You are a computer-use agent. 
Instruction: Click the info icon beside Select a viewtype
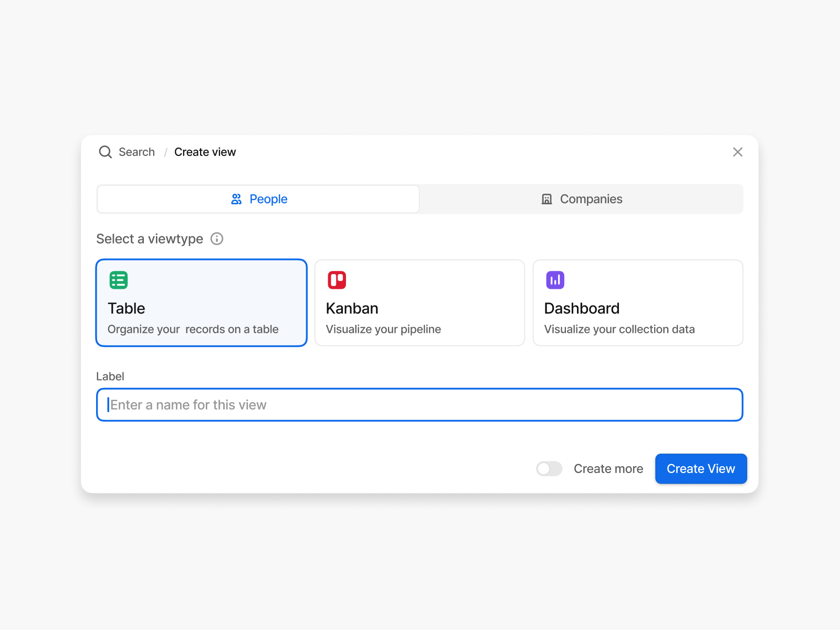pyautogui.click(x=217, y=239)
